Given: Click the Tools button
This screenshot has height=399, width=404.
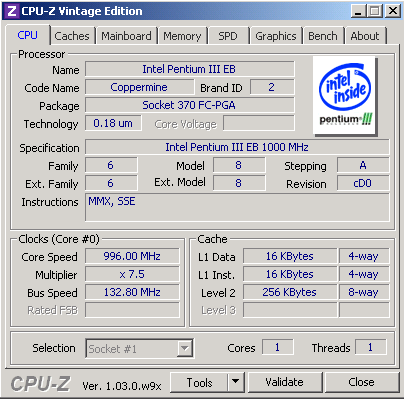Looking at the screenshot, I should point(199,382).
